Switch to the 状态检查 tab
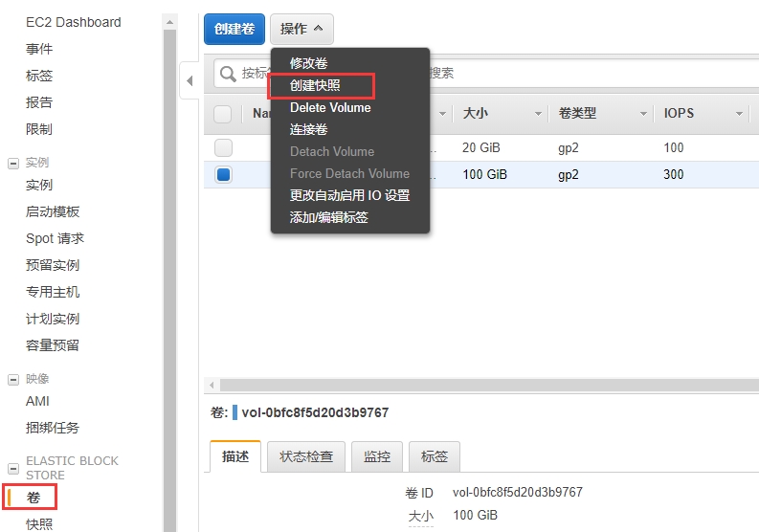This screenshot has width=759, height=532. (306, 456)
